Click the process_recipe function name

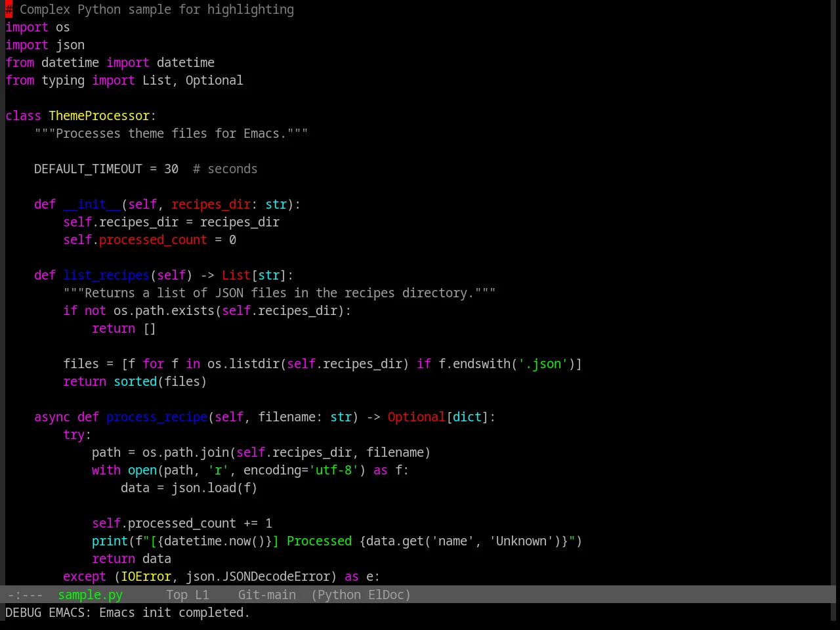tap(157, 417)
